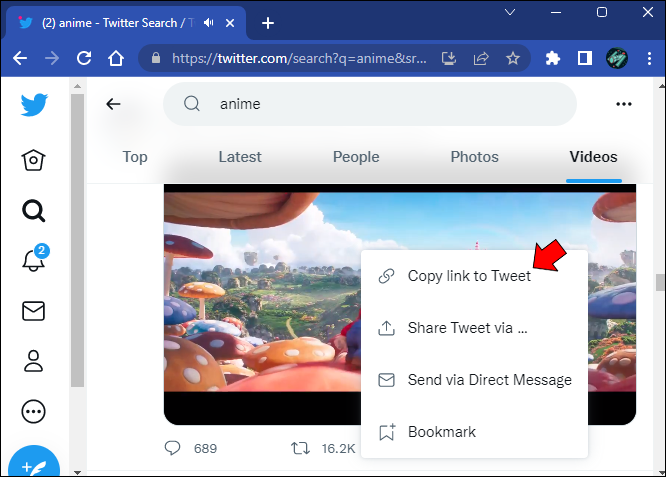Click the anime search input field
The width and height of the screenshot is (666, 477).
coord(370,104)
